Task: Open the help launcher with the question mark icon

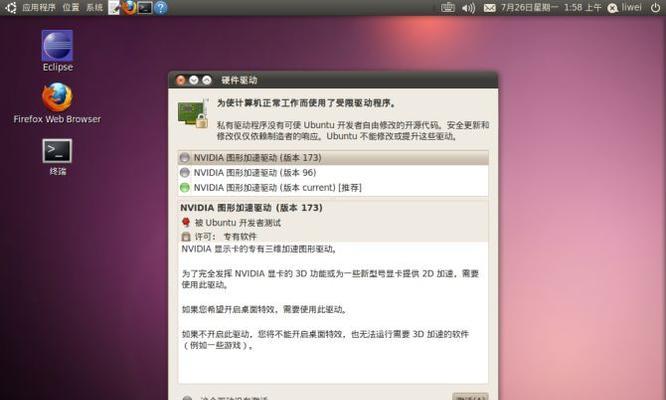Action: (161, 8)
